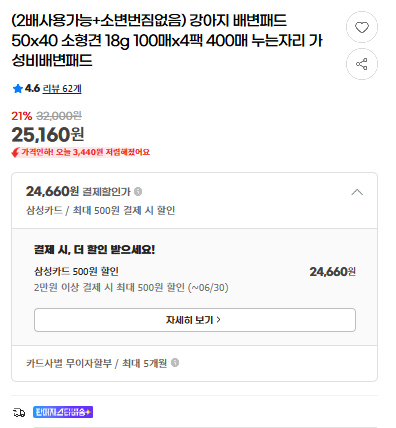Click the red price drop lightning icon
The height and width of the screenshot is (428, 396).
[x=15, y=153]
